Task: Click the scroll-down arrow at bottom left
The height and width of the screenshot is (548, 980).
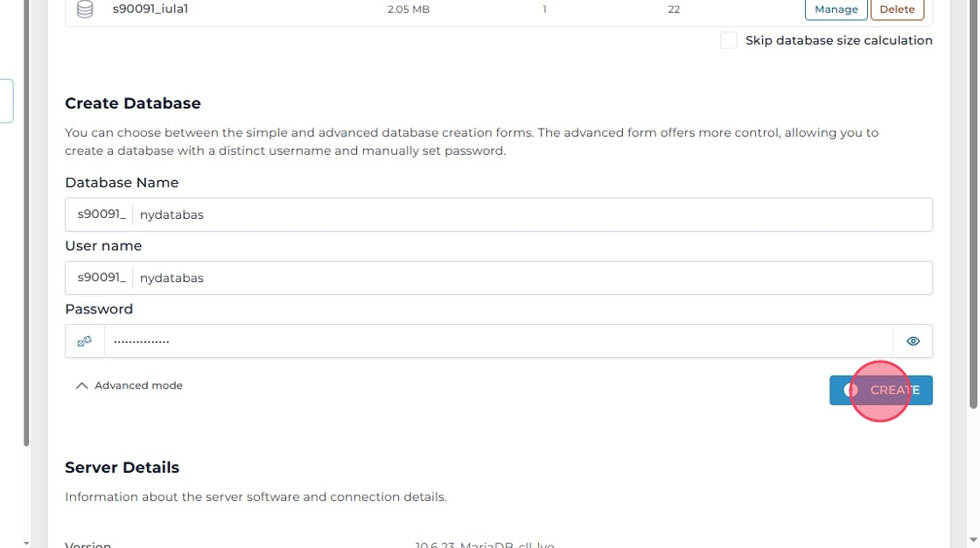Action: [26, 543]
